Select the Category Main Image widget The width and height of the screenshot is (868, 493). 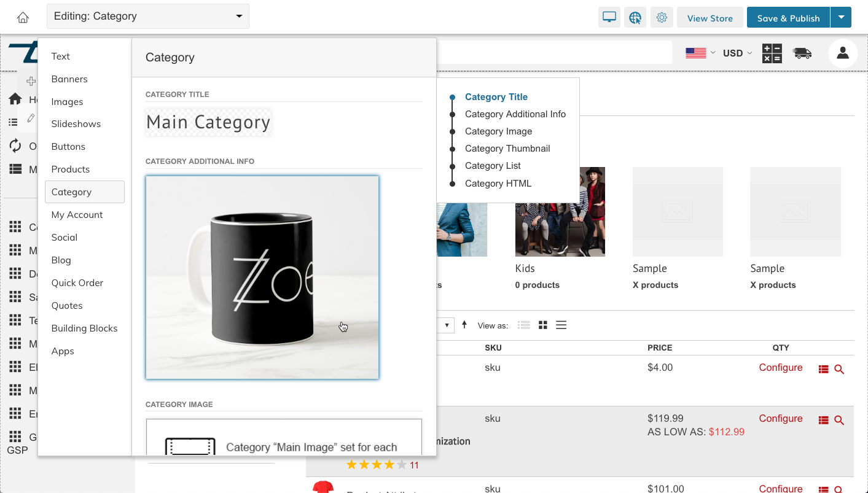click(284, 437)
